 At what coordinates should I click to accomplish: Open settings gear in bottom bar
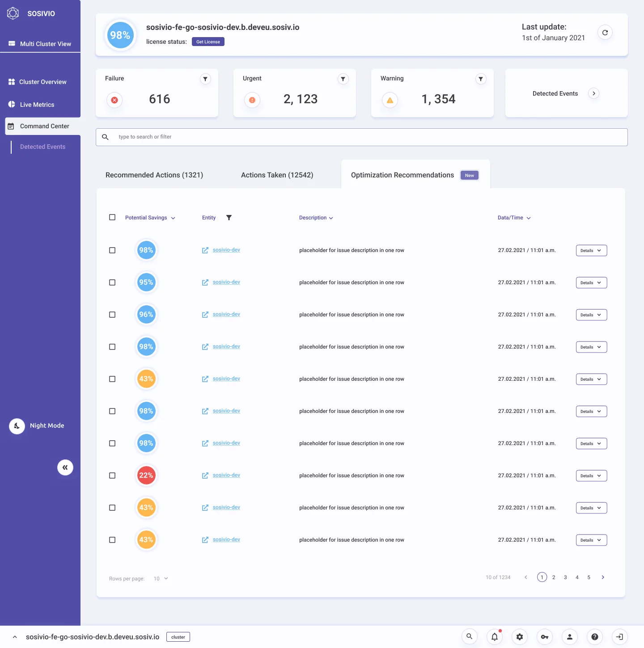point(520,637)
